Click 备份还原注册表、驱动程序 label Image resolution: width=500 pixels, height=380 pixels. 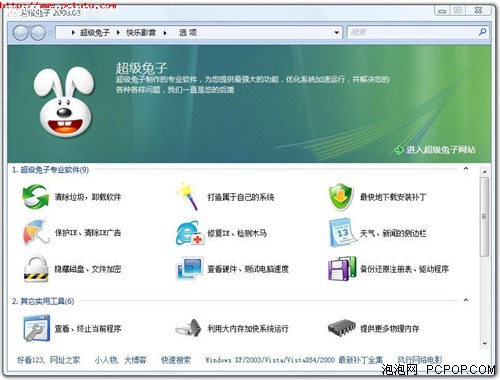pyautogui.click(x=404, y=269)
